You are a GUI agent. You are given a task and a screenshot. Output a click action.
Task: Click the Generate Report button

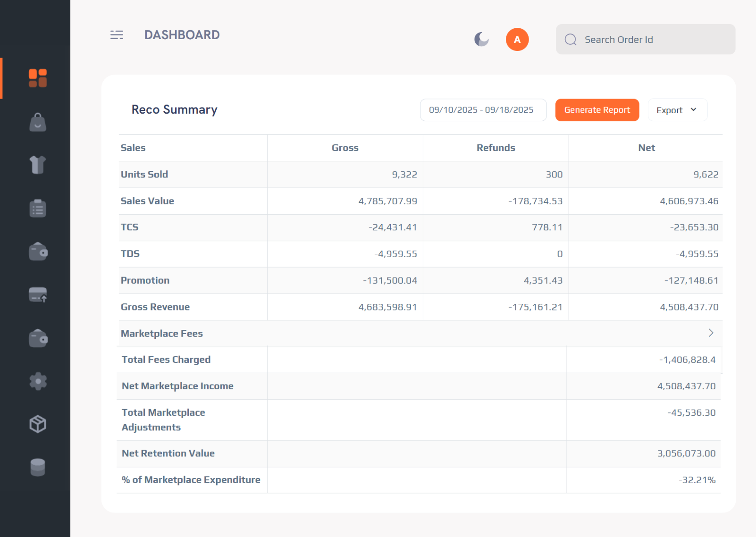[596, 110]
